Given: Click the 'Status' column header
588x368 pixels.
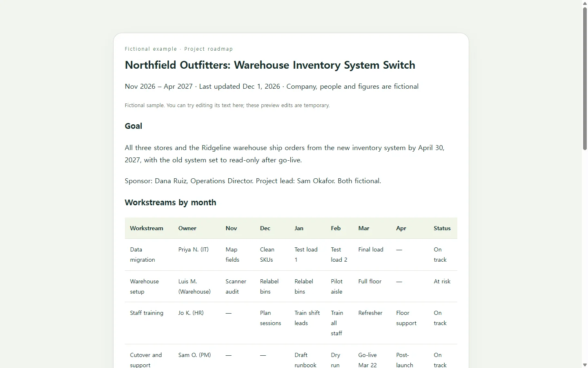Looking at the screenshot, I should pyautogui.click(x=442, y=228).
